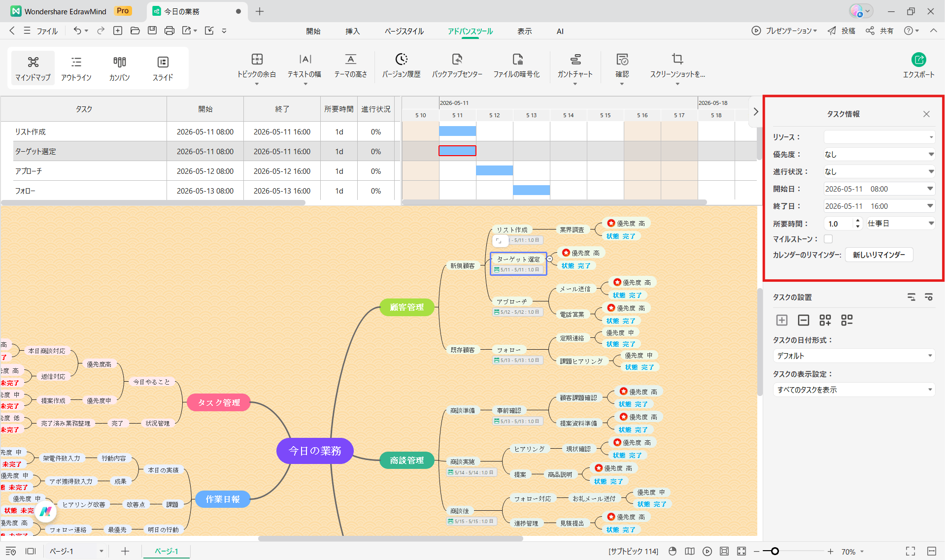Click the Post (投稿) icon button
This screenshot has width=945, height=560.
(842, 31)
